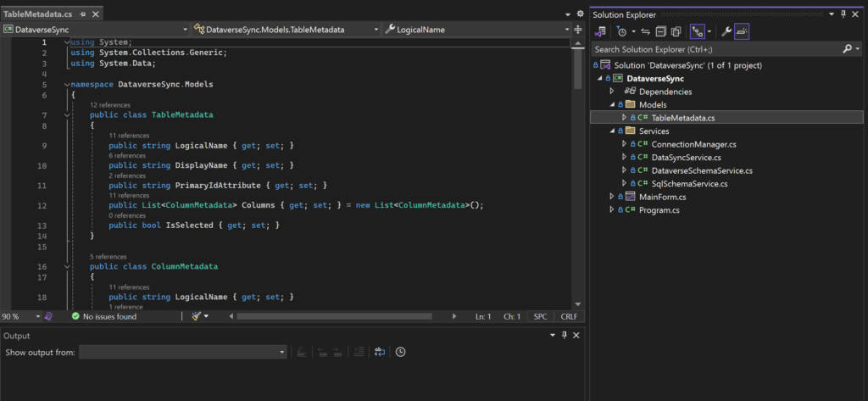The image size is (868, 401).
Task: Switch to TableMetadata.cs editor tab
Action: [x=37, y=14]
